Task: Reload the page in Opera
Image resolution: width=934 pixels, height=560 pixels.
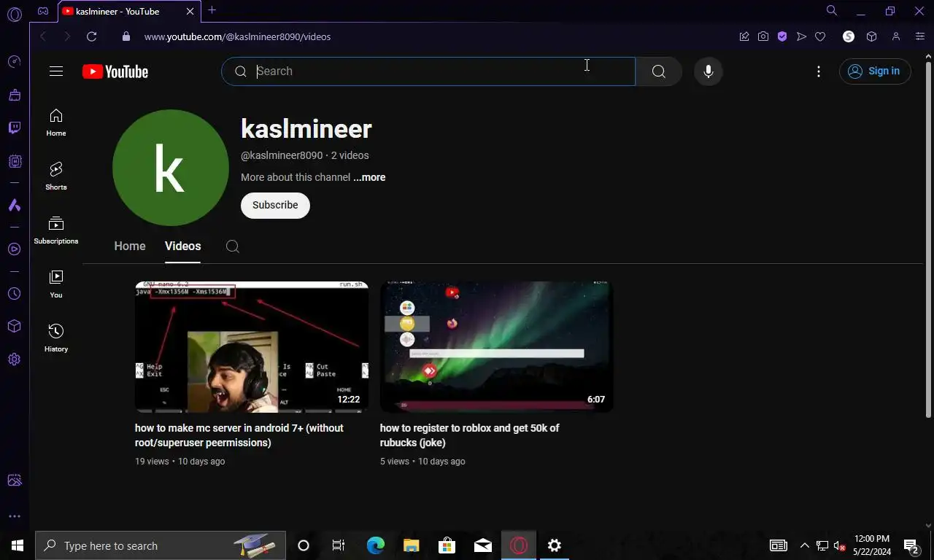Action: pos(91,36)
